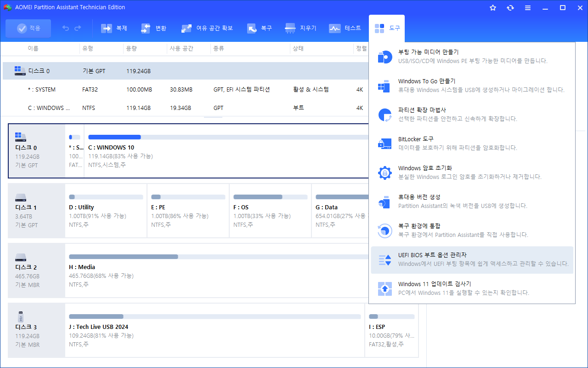Open the 변환 (Convert) toolbar menu
Screen dimensions: 588x368
click(x=154, y=29)
